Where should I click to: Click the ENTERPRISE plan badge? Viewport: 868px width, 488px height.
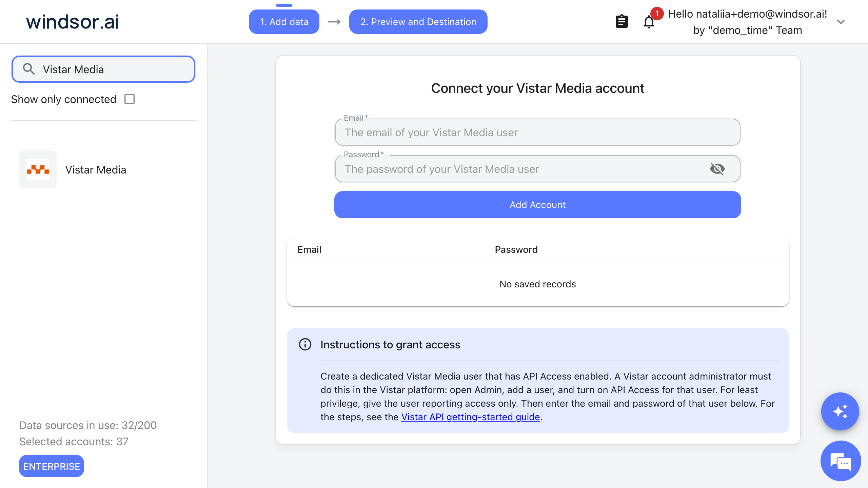pyautogui.click(x=52, y=466)
